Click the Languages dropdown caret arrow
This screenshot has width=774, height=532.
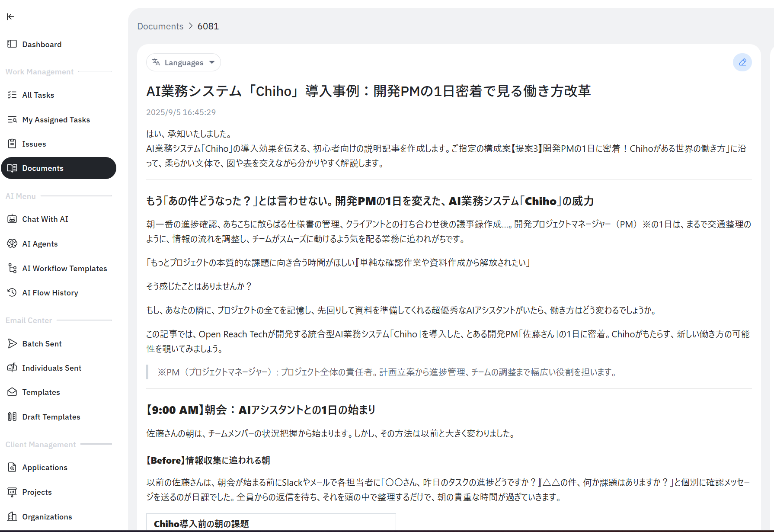pos(212,62)
